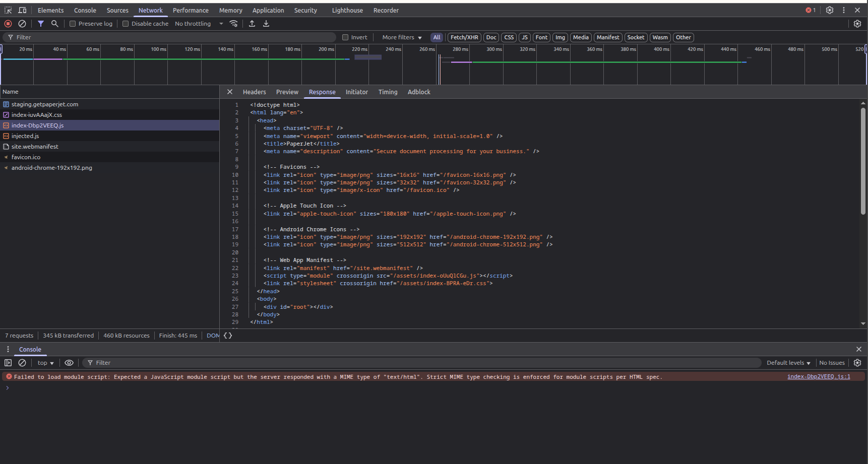The image size is (868, 464).
Task: Close the request details pane
Action: [230, 92]
